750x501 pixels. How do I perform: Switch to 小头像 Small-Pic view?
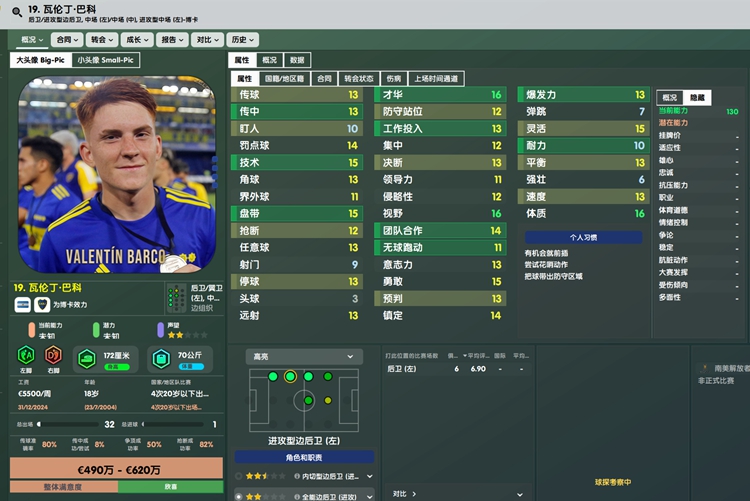click(x=106, y=60)
